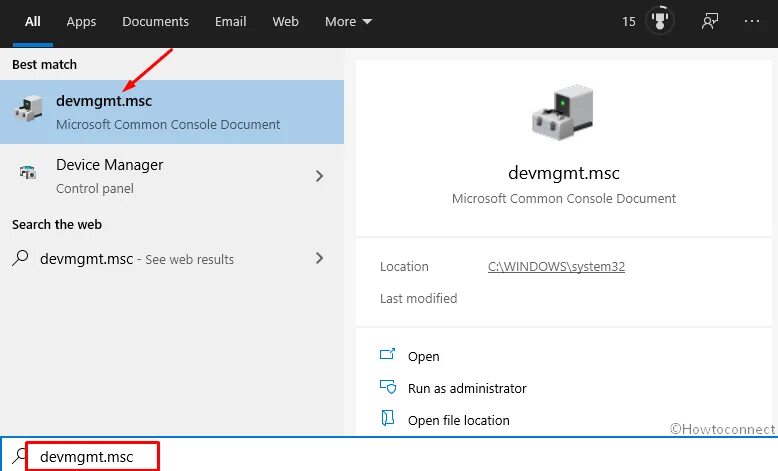Image resolution: width=778 pixels, height=471 pixels.
Task: Select the Email tab
Action: [230, 22]
